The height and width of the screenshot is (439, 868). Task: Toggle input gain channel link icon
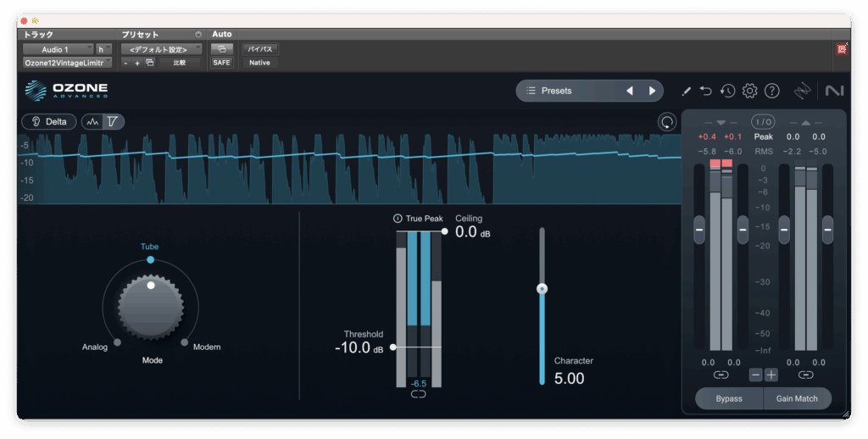721,375
